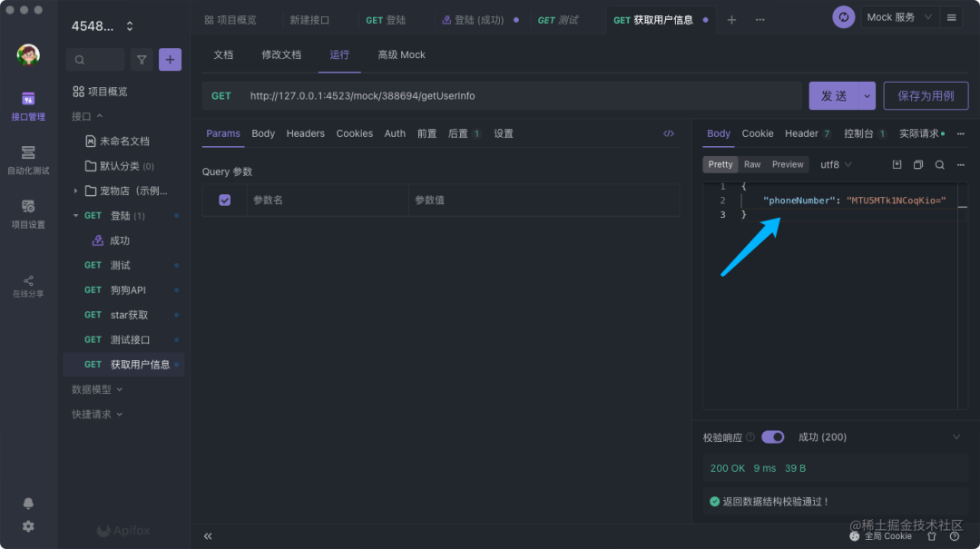Click the 发送 button to send request
The height and width of the screenshot is (549, 980).
coord(834,96)
